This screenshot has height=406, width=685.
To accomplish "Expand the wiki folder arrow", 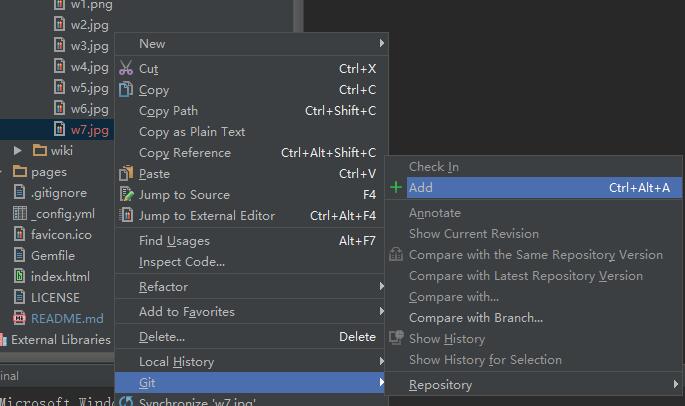I will click(18, 151).
